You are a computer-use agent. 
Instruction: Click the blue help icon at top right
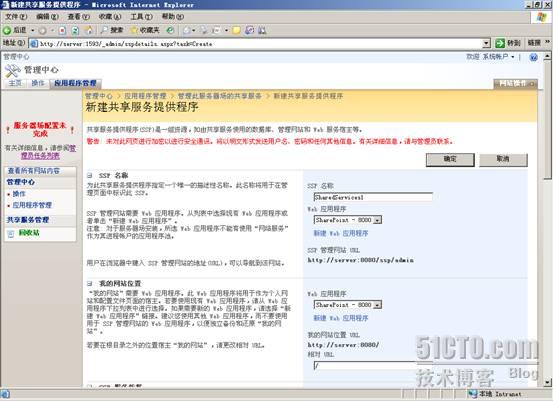534,57
